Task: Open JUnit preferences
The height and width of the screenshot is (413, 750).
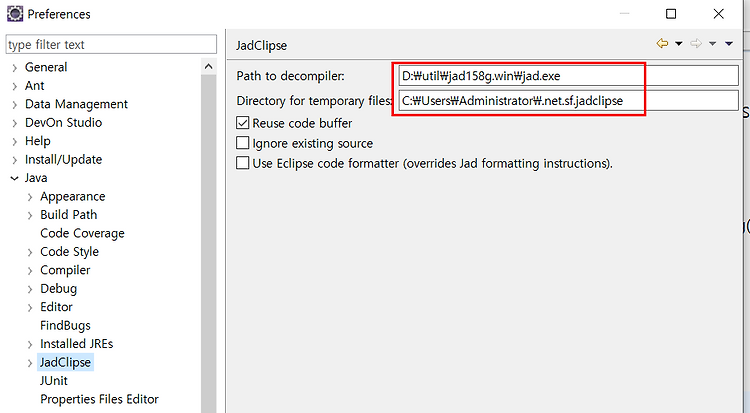Action: pos(54,380)
